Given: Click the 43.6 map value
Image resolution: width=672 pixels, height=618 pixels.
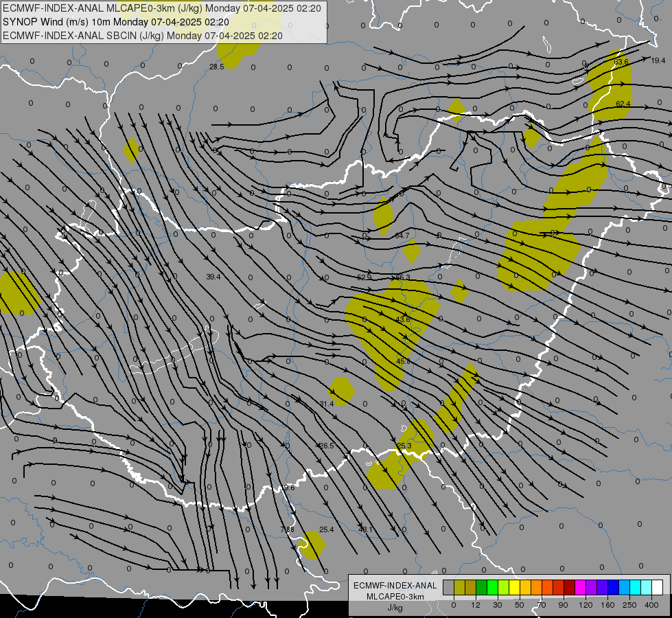Looking at the screenshot, I should [403, 319].
